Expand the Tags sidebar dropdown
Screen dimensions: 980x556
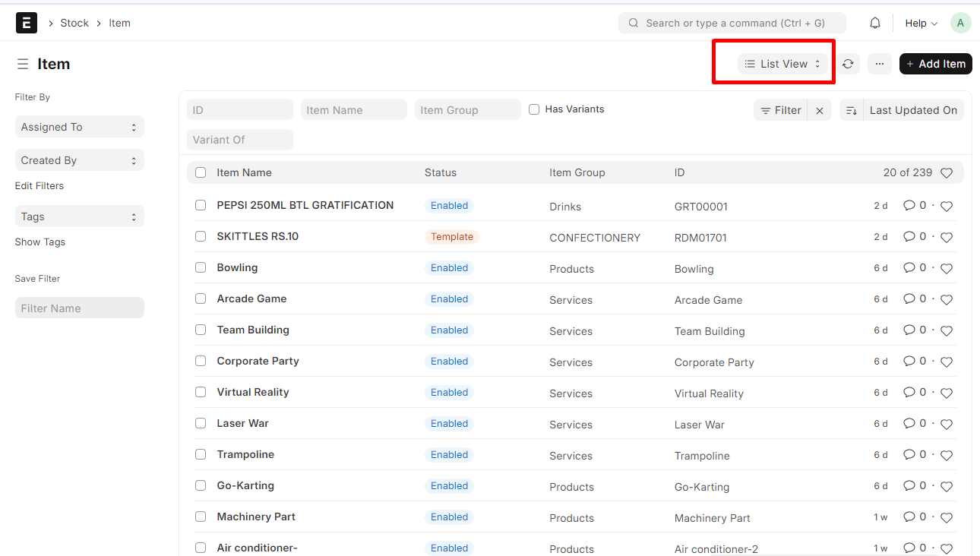(79, 216)
